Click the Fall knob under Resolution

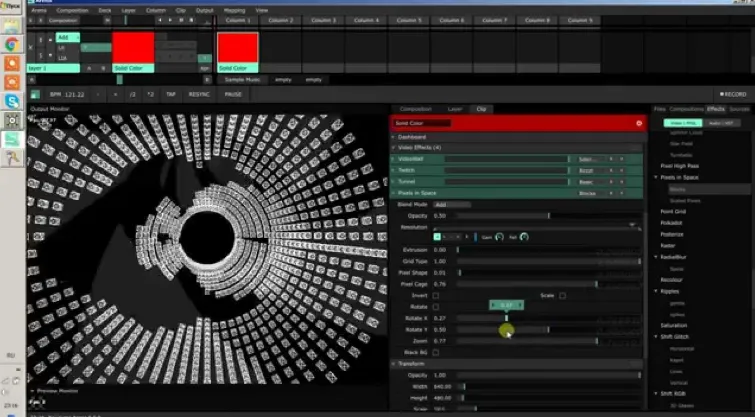pyautogui.click(x=524, y=237)
